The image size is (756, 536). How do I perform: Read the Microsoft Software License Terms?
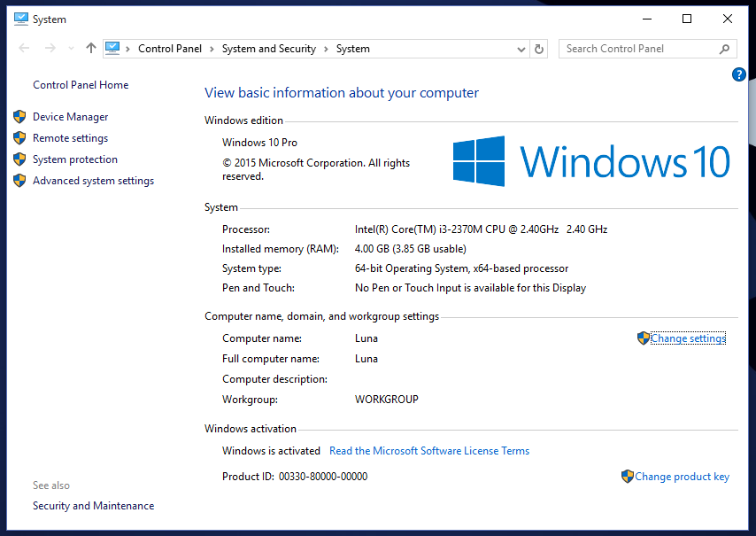pyautogui.click(x=429, y=451)
